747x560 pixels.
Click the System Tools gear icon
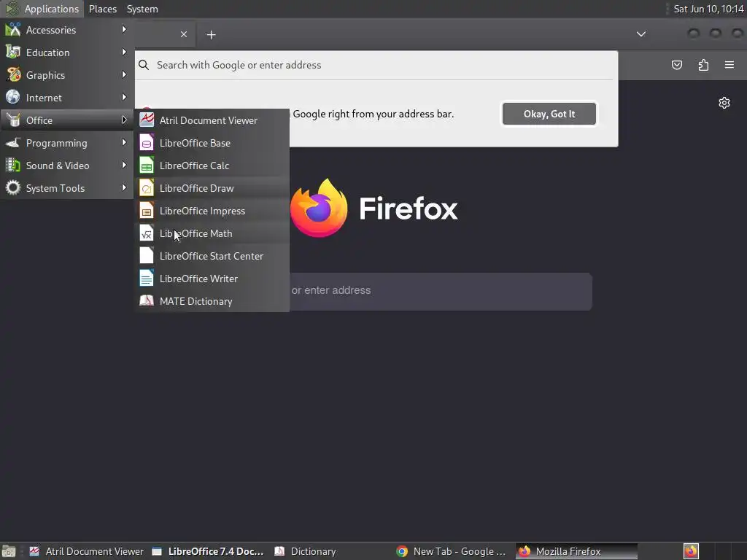[13, 187]
